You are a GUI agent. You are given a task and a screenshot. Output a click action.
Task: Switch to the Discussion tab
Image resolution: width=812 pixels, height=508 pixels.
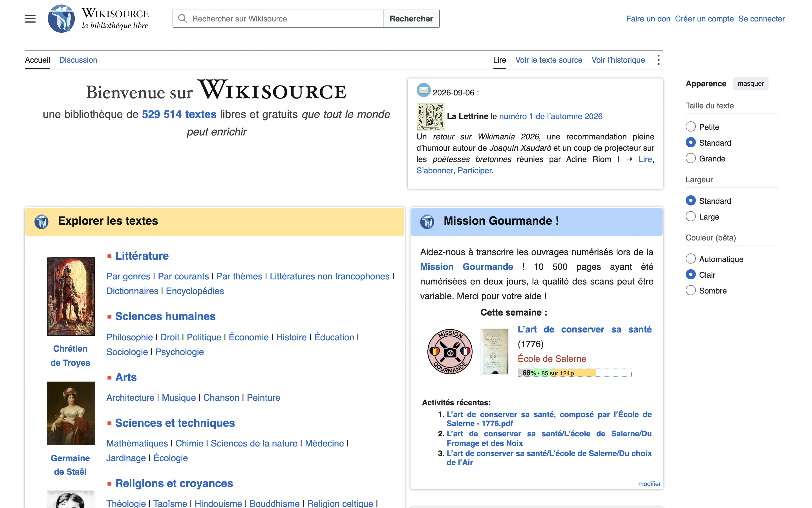click(x=78, y=60)
